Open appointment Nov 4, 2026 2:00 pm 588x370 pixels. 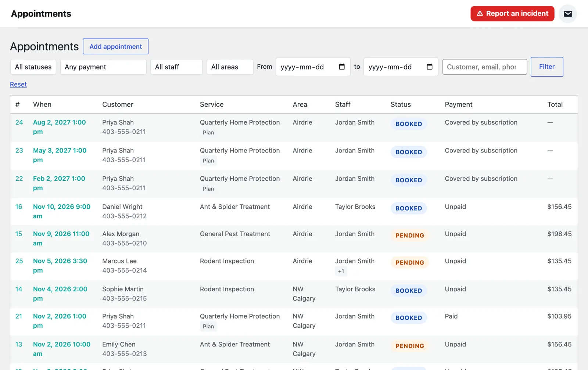point(60,294)
